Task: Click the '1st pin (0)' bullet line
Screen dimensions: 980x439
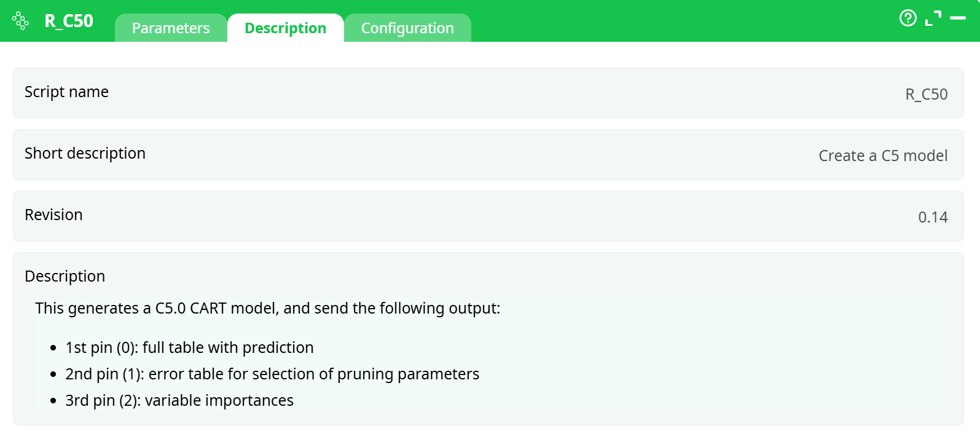Action: tap(189, 347)
